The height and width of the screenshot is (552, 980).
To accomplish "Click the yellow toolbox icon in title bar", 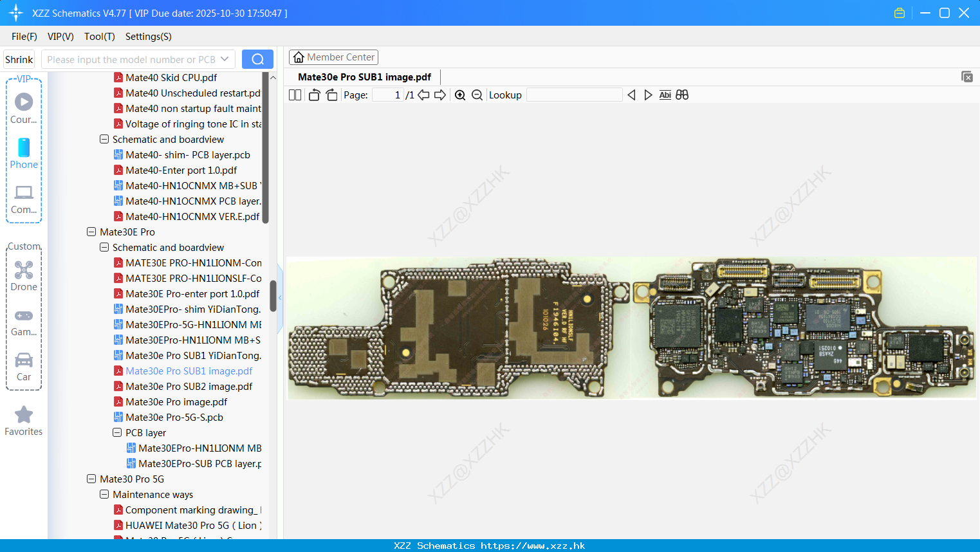I will coord(900,13).
